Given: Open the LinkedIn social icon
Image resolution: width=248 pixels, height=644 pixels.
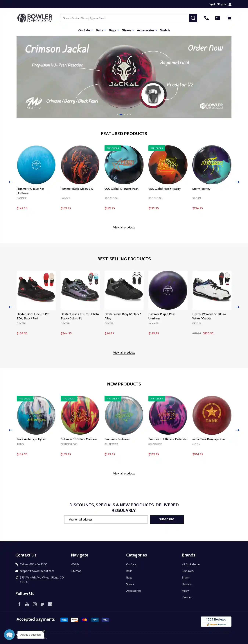Looking at the screenshot, I should pos(50,604).
